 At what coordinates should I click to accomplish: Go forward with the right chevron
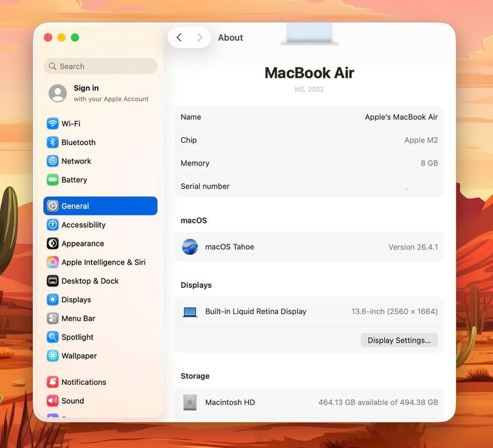(200, 37)
